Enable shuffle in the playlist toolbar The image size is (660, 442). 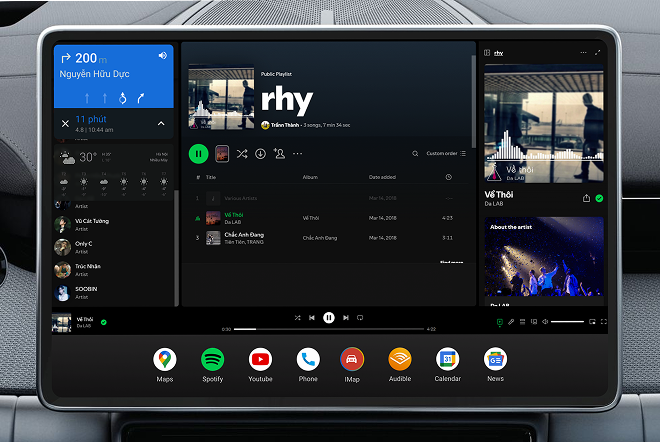pos(242,153)
